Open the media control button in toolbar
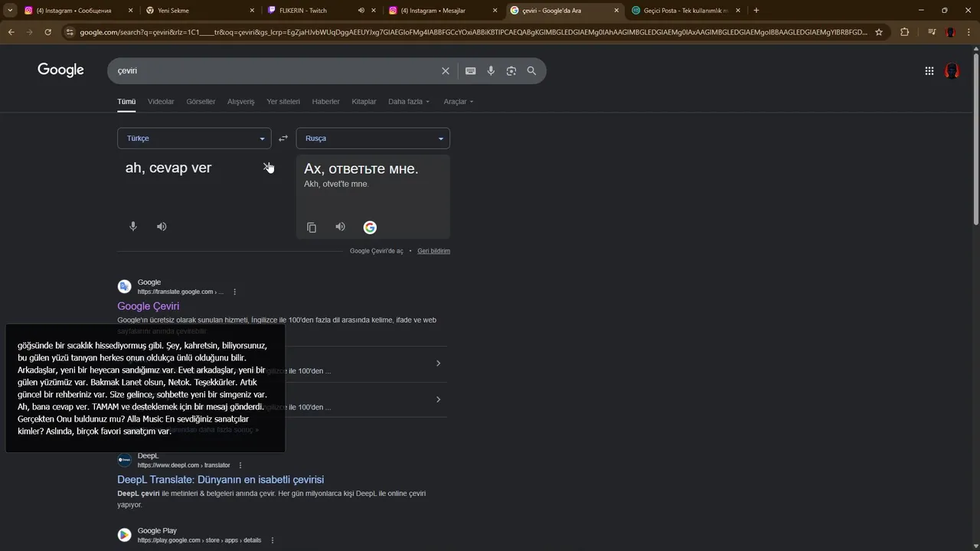 click(x=931, y=32)
